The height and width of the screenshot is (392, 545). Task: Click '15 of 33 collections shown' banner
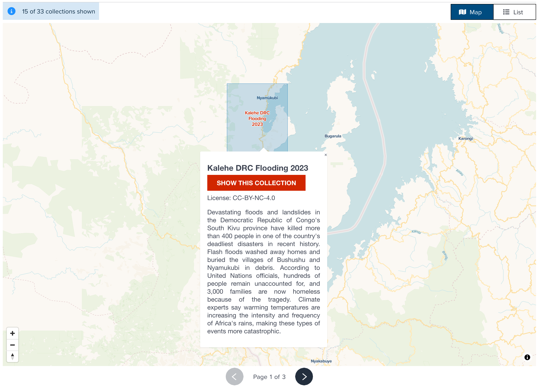(x=58, y=12)
